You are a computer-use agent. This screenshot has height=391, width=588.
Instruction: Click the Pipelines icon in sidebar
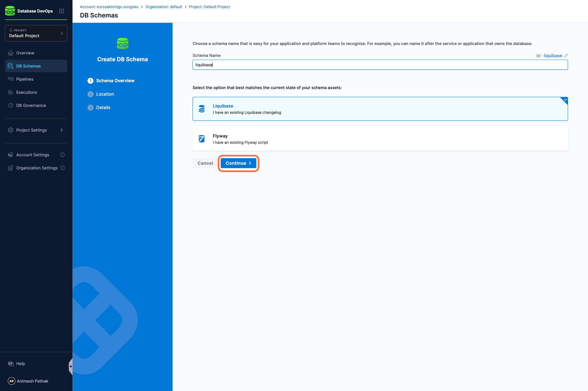[11, 79]
